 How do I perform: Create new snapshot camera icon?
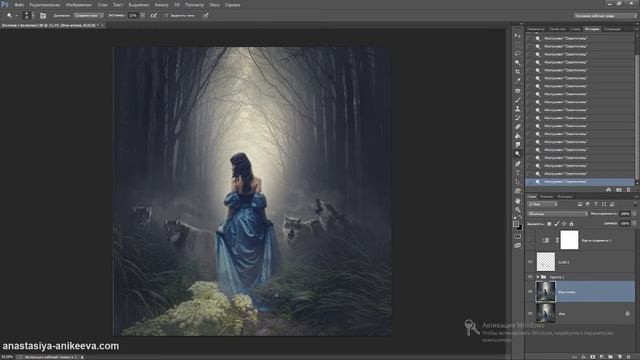[619, 189]
